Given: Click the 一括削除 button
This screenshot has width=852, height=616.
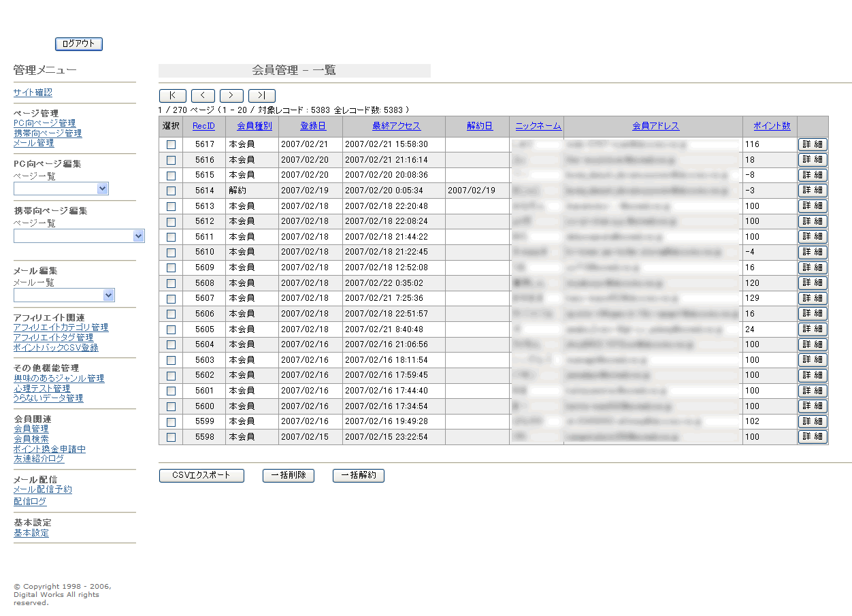Looking at the screenshot, I should tap(289, 476).
